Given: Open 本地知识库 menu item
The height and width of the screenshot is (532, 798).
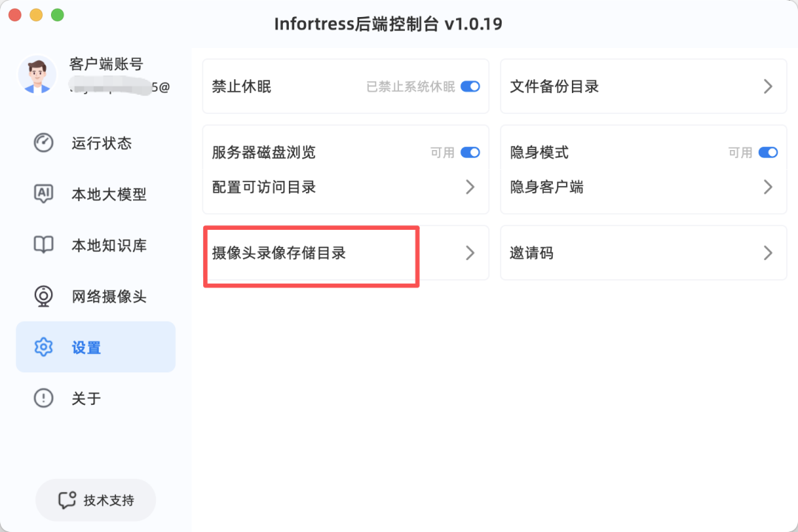Looking at the screenshot, I should (x=95, y=245).
